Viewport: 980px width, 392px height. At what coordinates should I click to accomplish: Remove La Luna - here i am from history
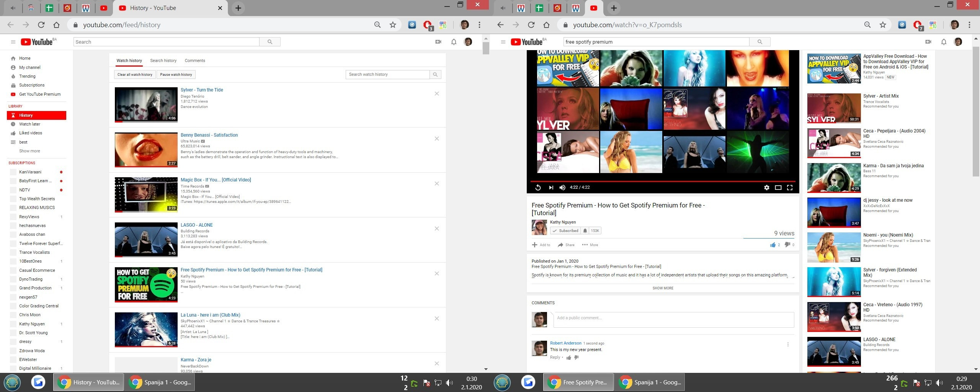click(437, 318)
